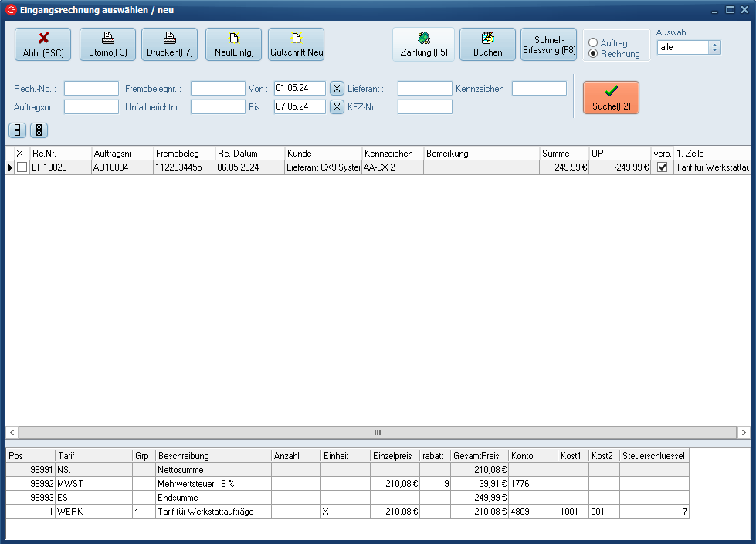Click the Gutschrift Neu button
The image size is (756, 544).
click(296, 45)
